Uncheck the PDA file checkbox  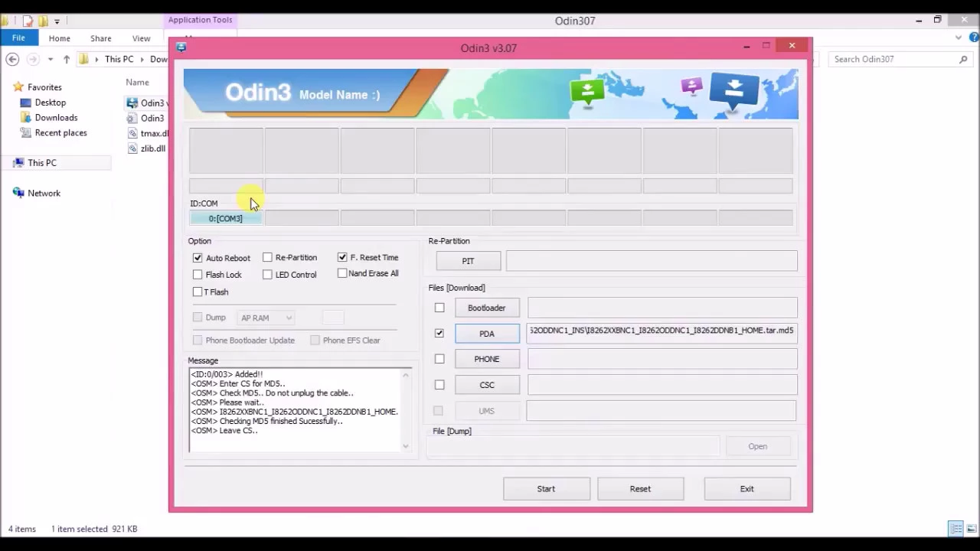point(439,333)
